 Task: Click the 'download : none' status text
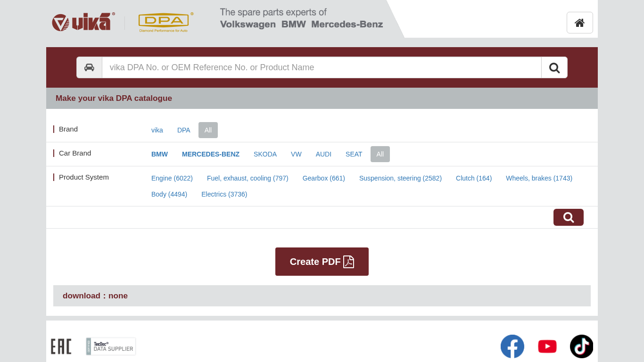[x=95, y=296]
